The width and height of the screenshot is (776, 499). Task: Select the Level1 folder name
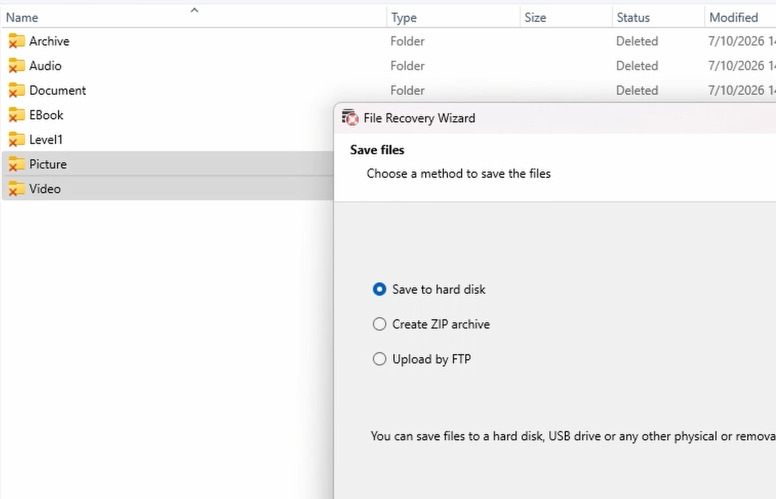(x=46, y=140)
